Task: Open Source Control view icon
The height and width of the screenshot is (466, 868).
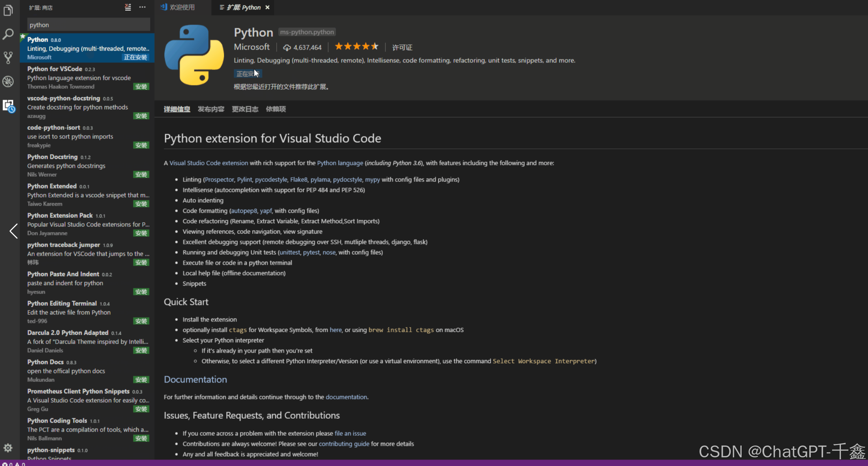Action: [8, 58]
